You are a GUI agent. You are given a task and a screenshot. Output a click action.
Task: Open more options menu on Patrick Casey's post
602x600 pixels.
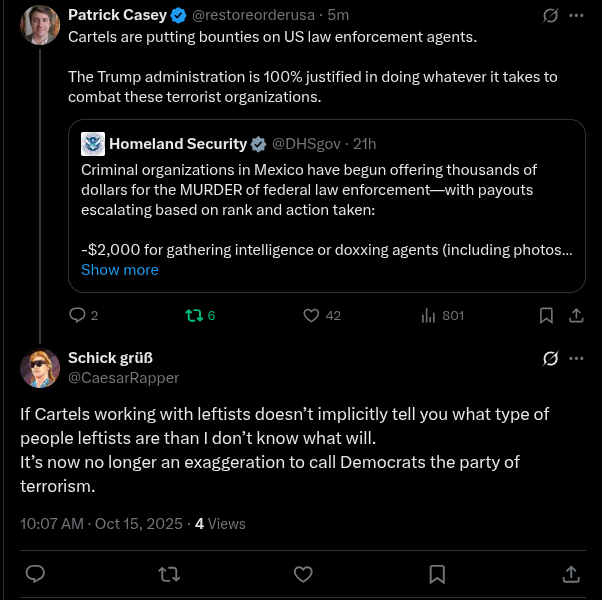[576, 16]
